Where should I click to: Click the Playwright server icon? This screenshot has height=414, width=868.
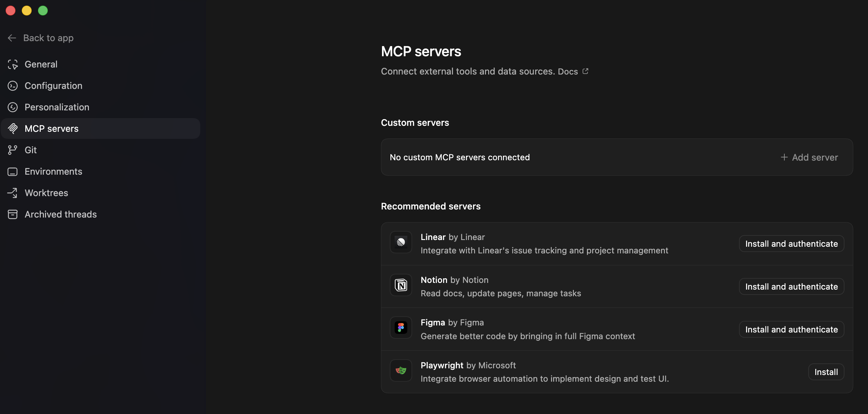[401, 370]
